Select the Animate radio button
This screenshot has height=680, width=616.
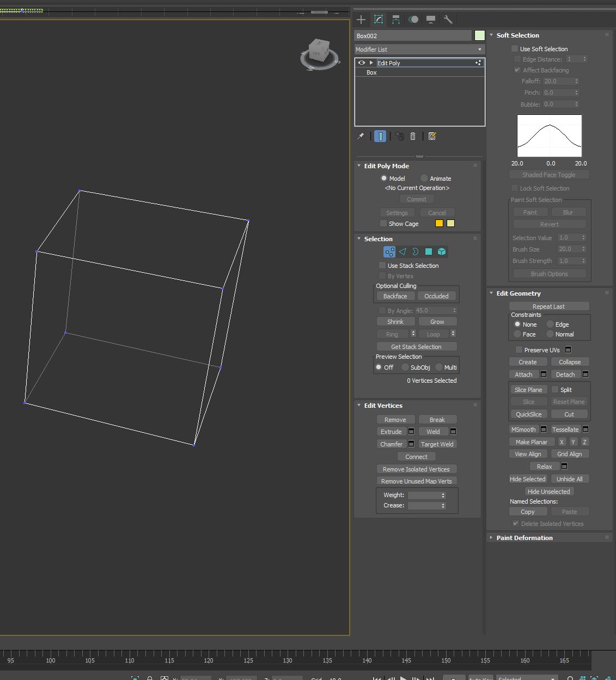(x=424, y=179)
